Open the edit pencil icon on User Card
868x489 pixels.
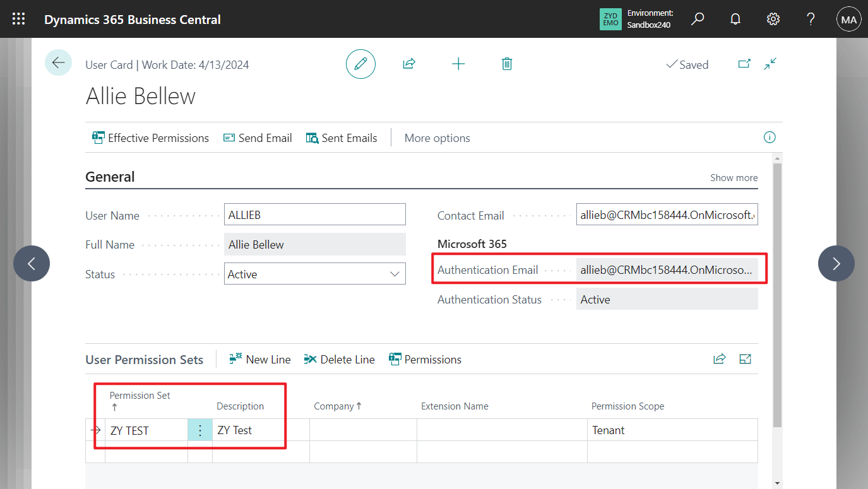(360, 64)
